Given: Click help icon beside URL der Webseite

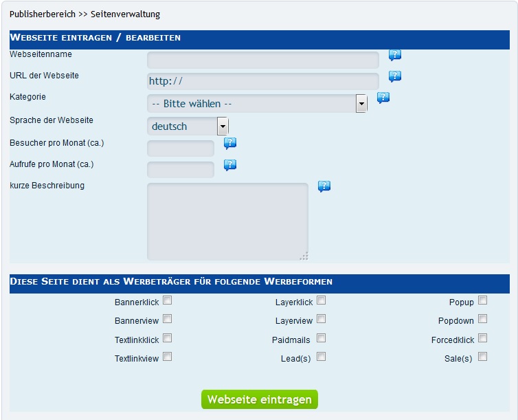Looking at the screenshot, I should point(395,76).
